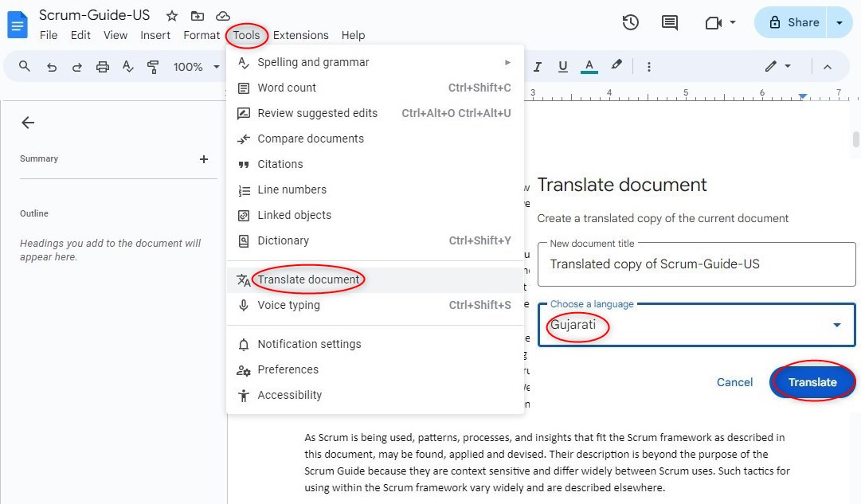The image size is (861, 504).
Task: Click the Share button
Action: coord(791,22)
